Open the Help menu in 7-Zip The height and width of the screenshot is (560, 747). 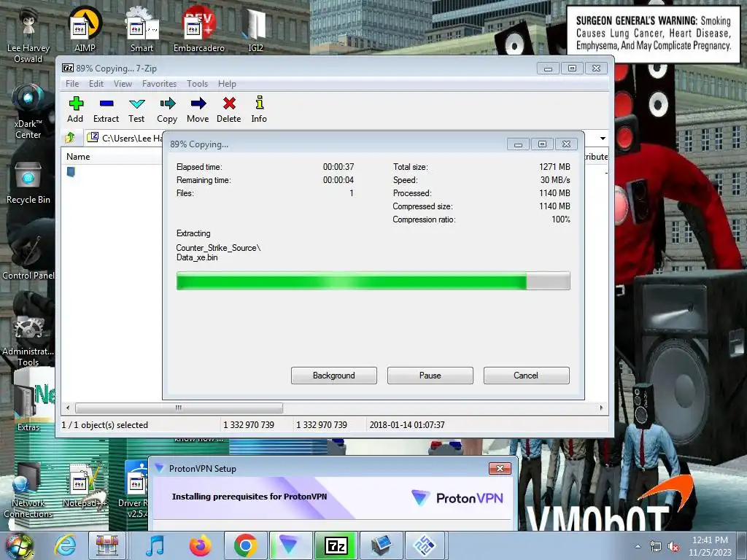[228, 84]
